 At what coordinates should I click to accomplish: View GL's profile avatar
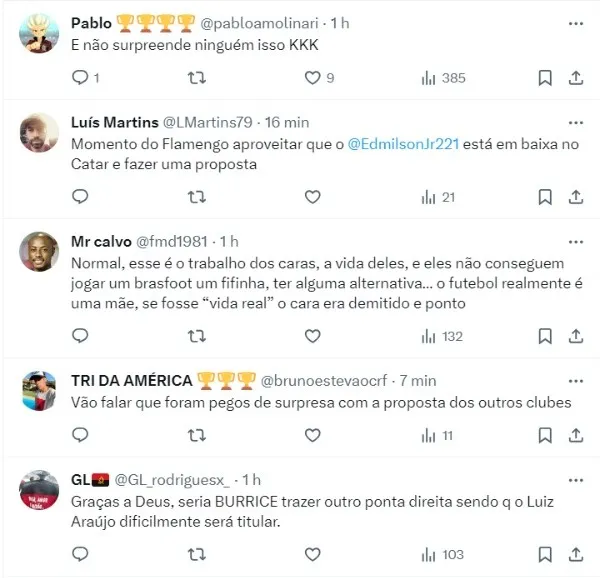coord(39,490)
